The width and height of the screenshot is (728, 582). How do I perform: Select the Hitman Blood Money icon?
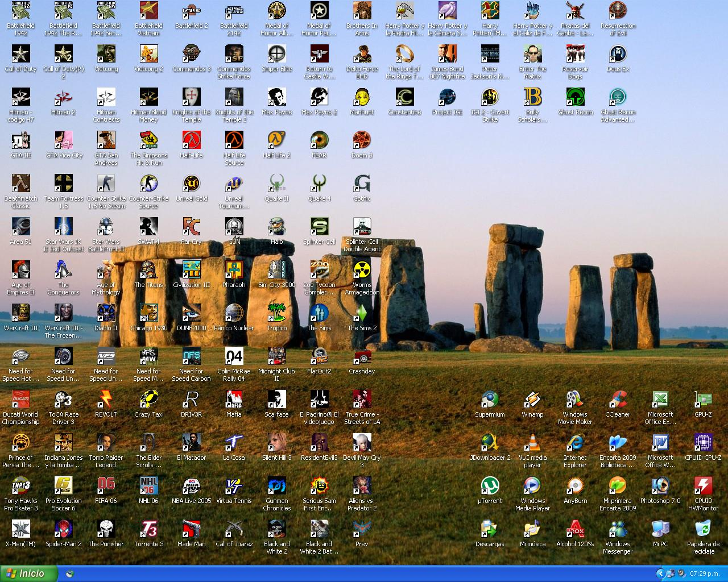coord(149,106)
